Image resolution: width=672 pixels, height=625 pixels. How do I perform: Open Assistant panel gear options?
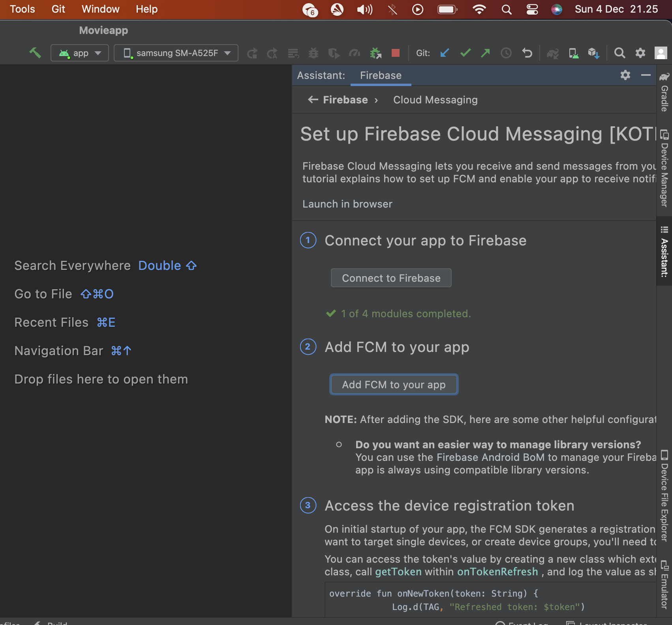625,75
